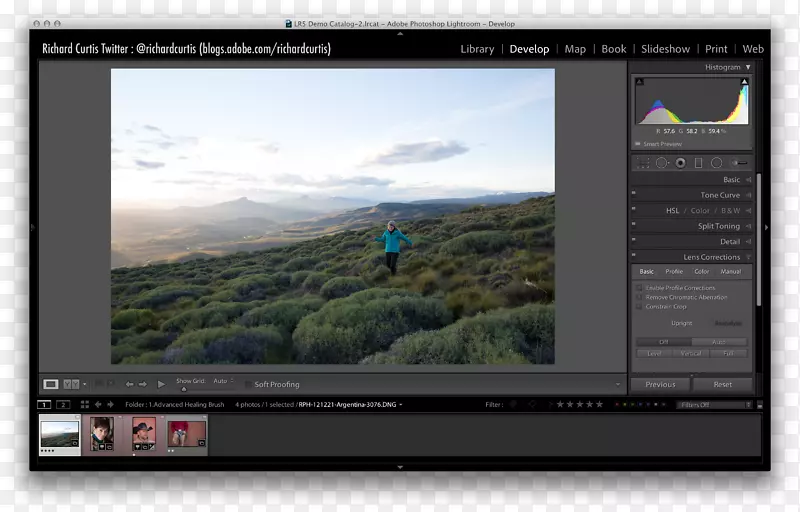The width and height of the screenshot is (800, 512).
Task: Switch to Before/After view mode
Action: pos(71,384)
